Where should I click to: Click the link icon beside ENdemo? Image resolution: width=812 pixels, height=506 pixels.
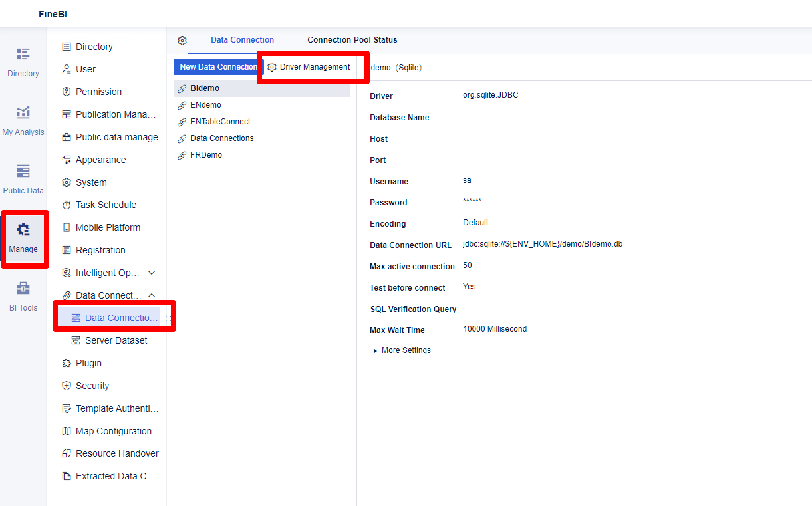pos(182,105)
